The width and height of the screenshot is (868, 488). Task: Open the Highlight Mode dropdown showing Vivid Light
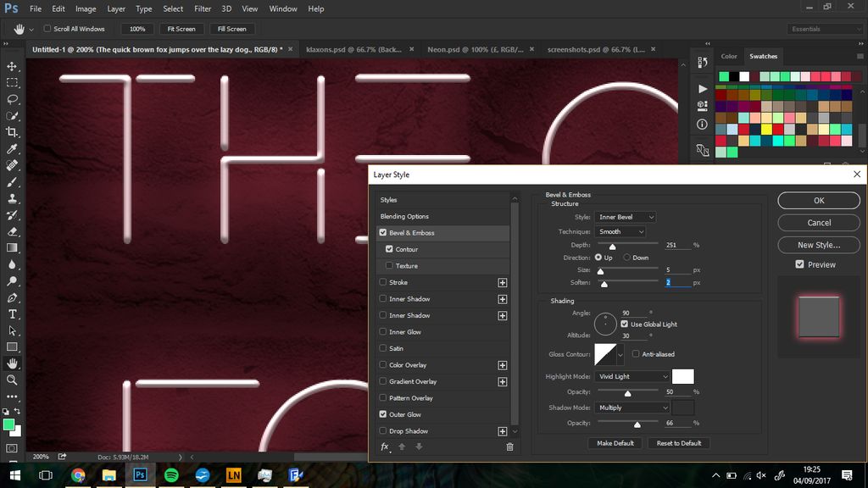coord(632,376)
